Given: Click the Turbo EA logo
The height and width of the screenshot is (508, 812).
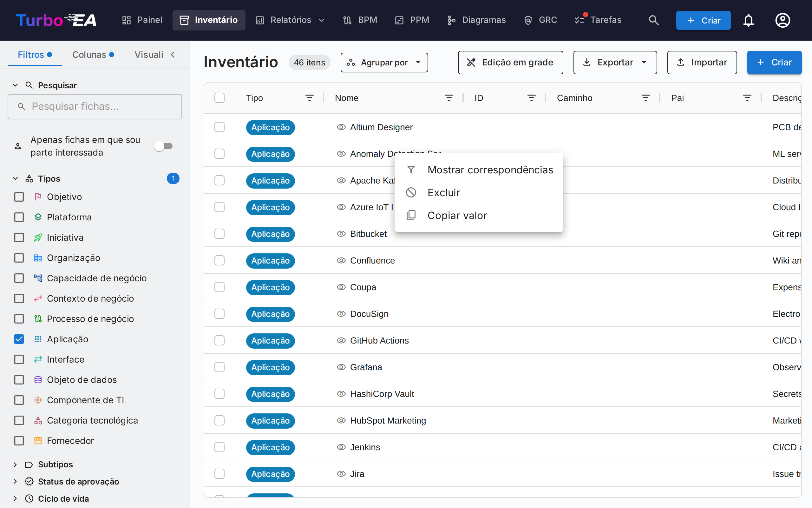Looking at the screenshot, I should pos(56,20).
